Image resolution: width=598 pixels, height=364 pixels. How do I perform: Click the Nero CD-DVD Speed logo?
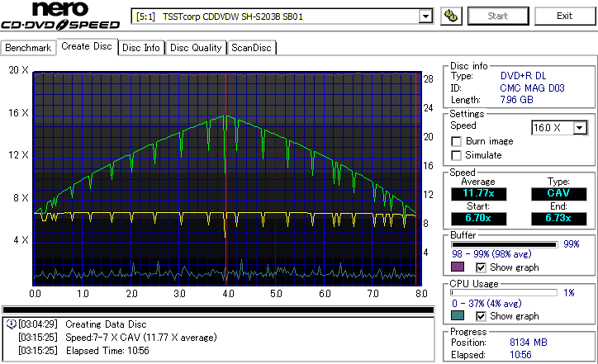coord(62,17)
